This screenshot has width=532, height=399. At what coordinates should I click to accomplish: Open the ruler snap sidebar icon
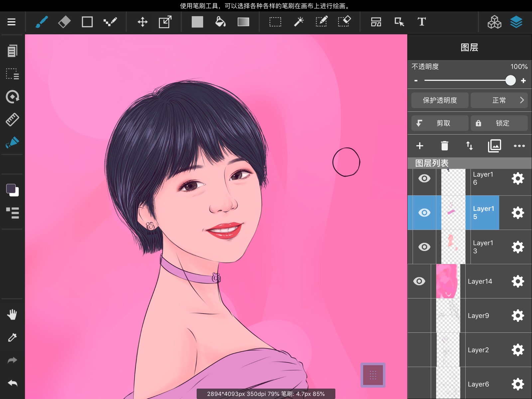tap(12, 119)
